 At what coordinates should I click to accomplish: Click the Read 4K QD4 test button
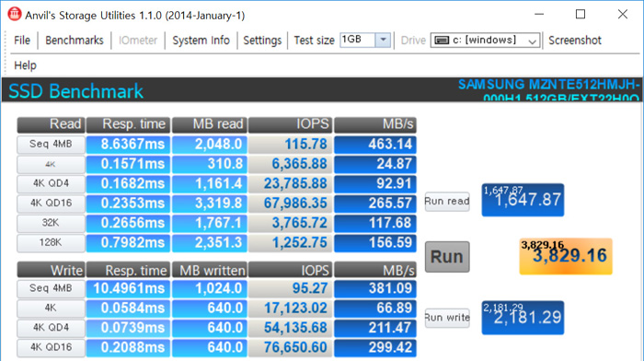click(51, 183)
